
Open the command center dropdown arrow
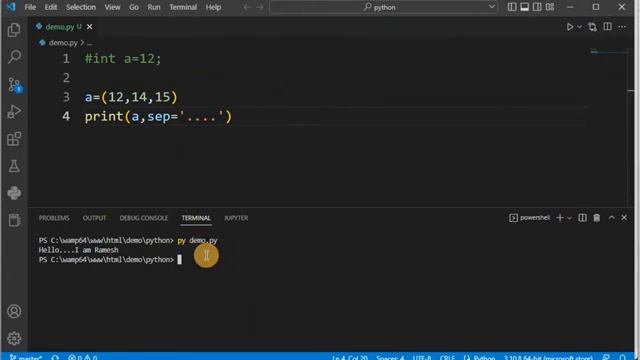492,7
